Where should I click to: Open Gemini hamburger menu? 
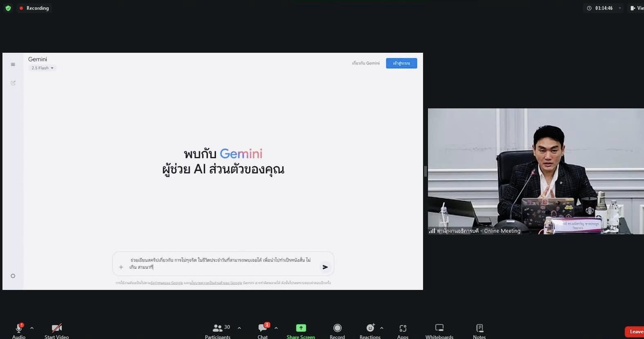pyautogui.click(x=13, y=65)
